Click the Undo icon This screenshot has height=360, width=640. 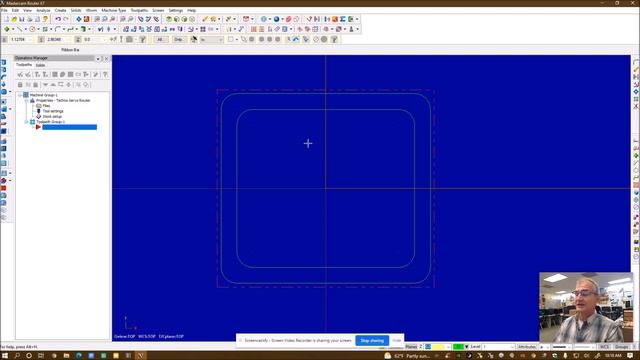coord(58,19)
